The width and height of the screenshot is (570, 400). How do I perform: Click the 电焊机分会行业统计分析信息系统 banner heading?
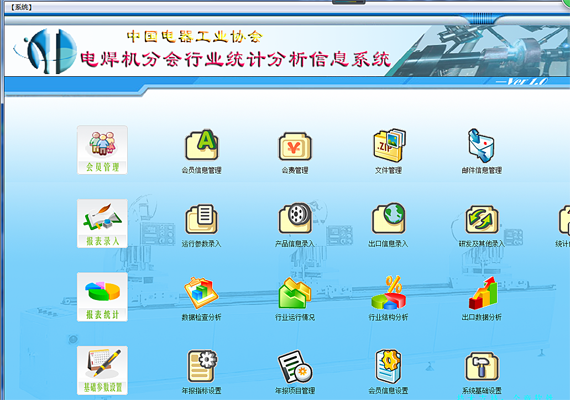point(236,60)
